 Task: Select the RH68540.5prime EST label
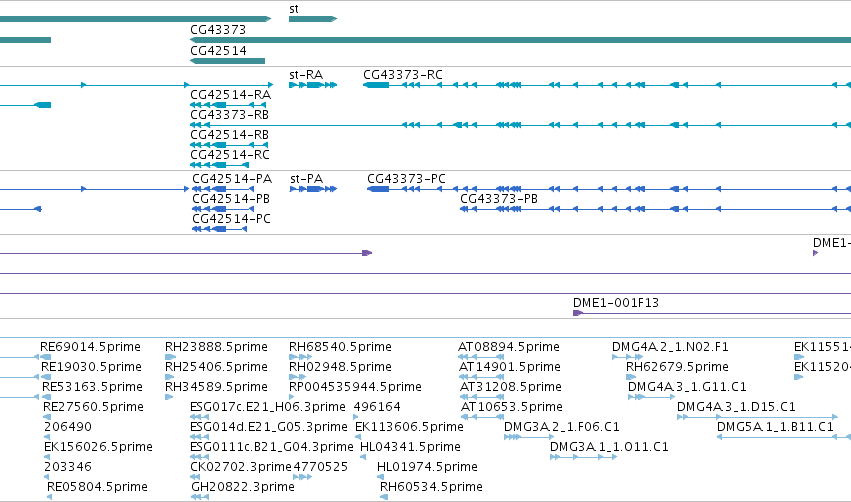pos(340,347)
